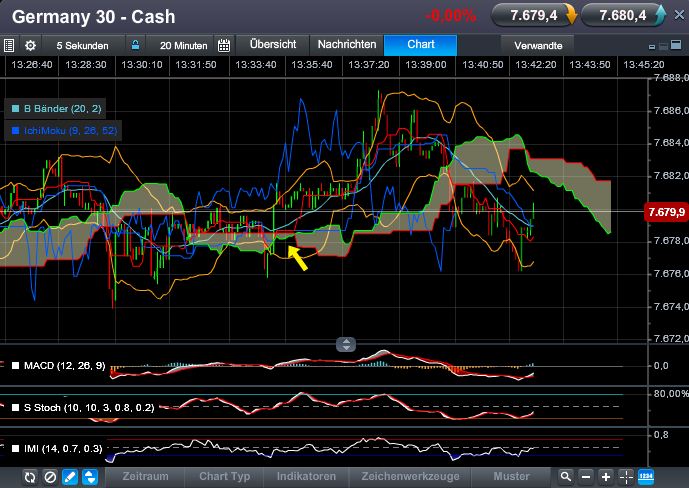Viewport: 689px width, 488px height.
Task: Open chart settings gear
Action: tap(30, 45)
